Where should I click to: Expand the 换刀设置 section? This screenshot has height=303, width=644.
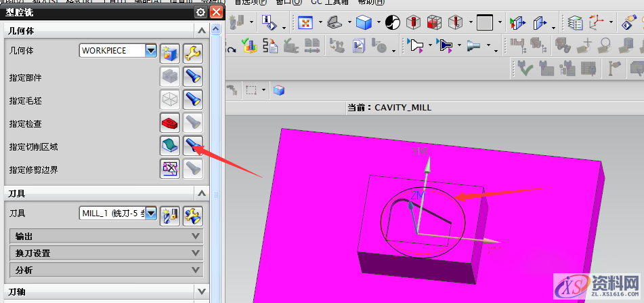tap(106, 253)
